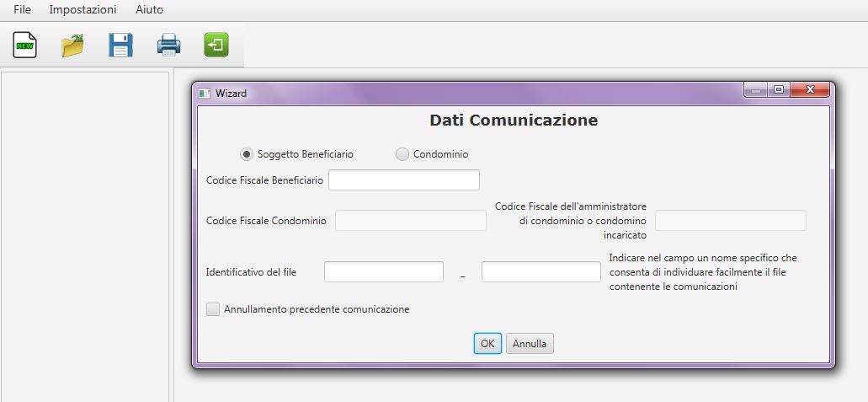Click the Wizard window title icon
The width and height of the screenshot is (868, 402).
(x=205, y=94)
